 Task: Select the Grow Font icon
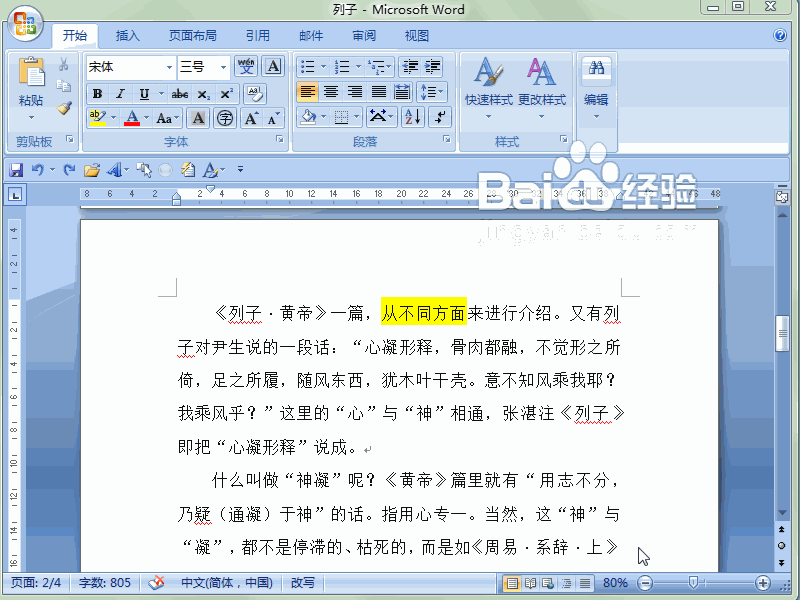coord(249,118)
